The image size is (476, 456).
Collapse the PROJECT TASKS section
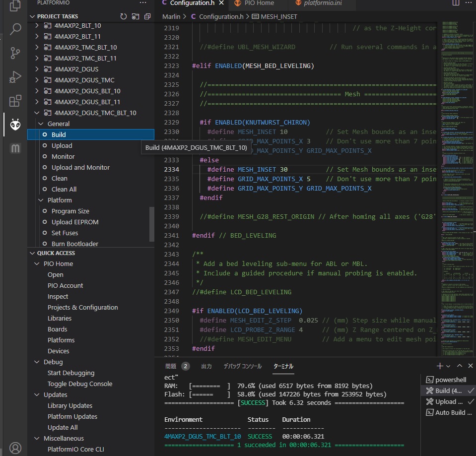point(32,16)
